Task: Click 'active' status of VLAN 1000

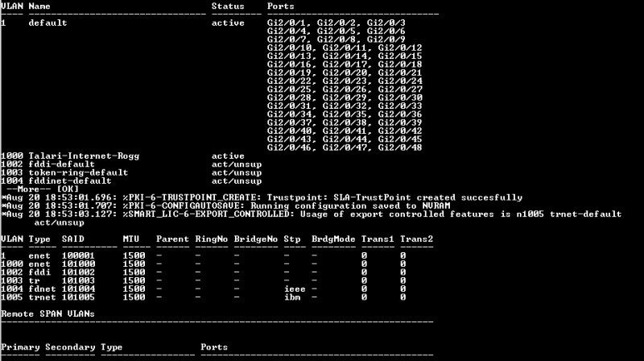Action: (x=228, y=156)
